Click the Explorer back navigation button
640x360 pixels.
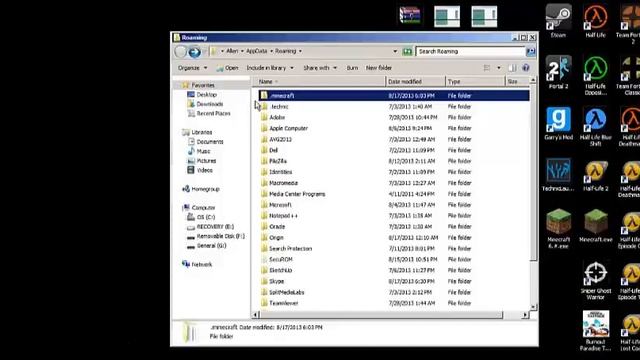(180, 51)
